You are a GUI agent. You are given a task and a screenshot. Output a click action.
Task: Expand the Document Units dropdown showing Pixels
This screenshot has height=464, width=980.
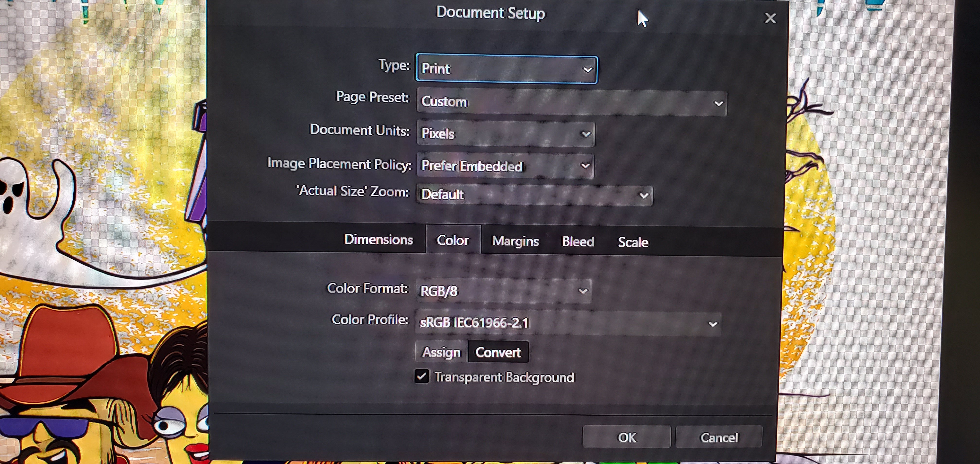(506, 134)
